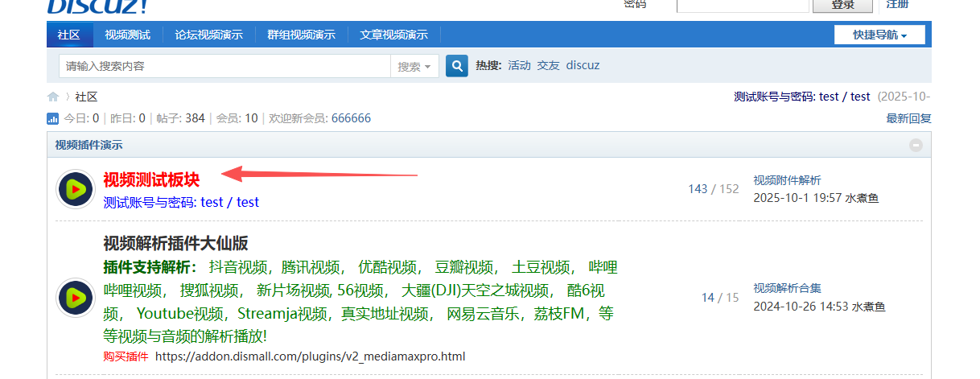Image resolution: width=980 pixels, height=379 pixels.
Task: Click the statistics bar chart icon
Action: coord(53,119)
